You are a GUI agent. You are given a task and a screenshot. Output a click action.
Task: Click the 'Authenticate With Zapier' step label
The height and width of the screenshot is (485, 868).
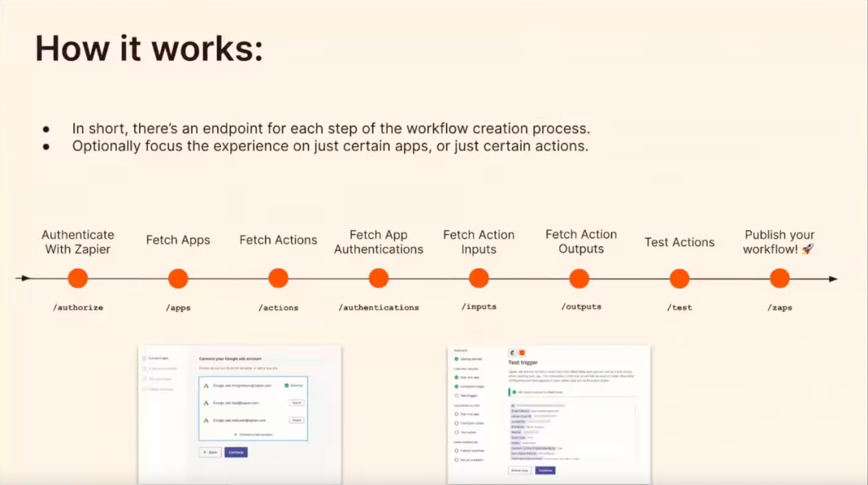click(78, 242)
